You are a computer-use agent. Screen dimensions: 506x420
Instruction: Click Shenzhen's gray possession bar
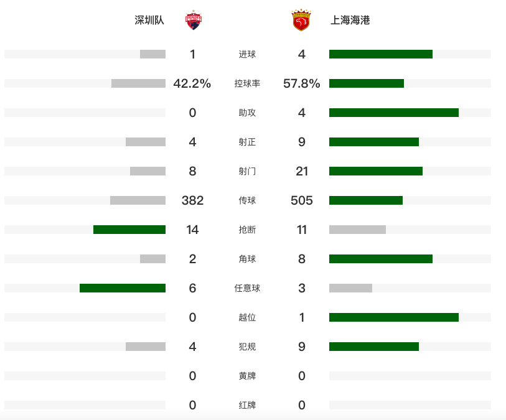tap(138, 83)
